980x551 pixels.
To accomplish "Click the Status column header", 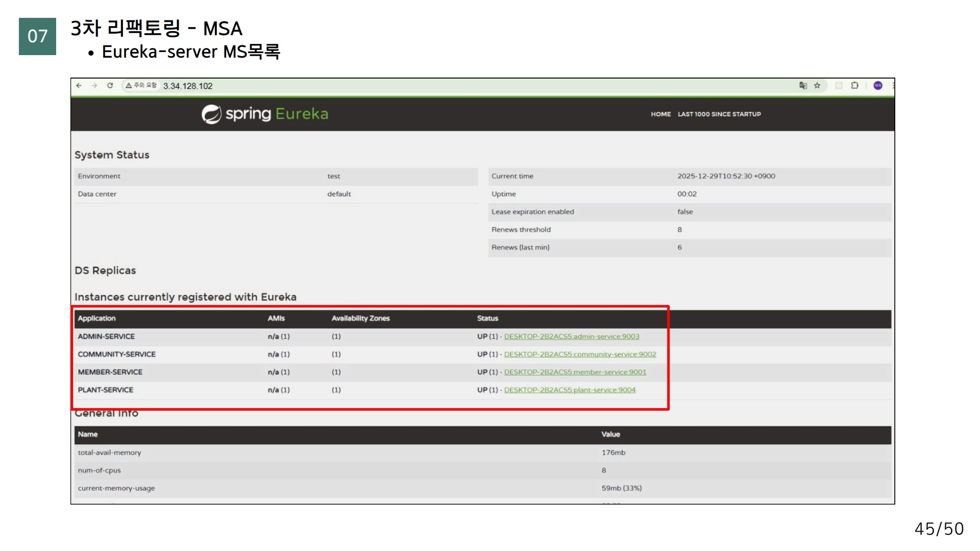I will point(487,318).
